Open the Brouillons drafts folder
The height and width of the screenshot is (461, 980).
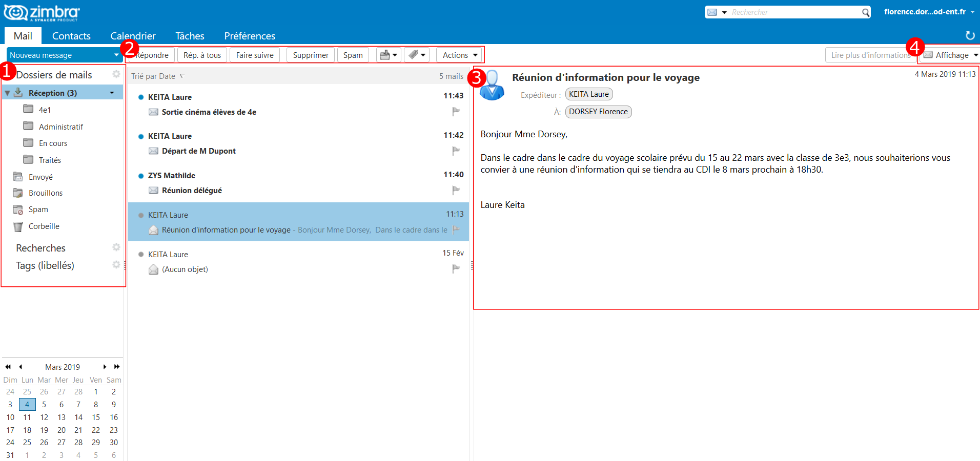45,193
